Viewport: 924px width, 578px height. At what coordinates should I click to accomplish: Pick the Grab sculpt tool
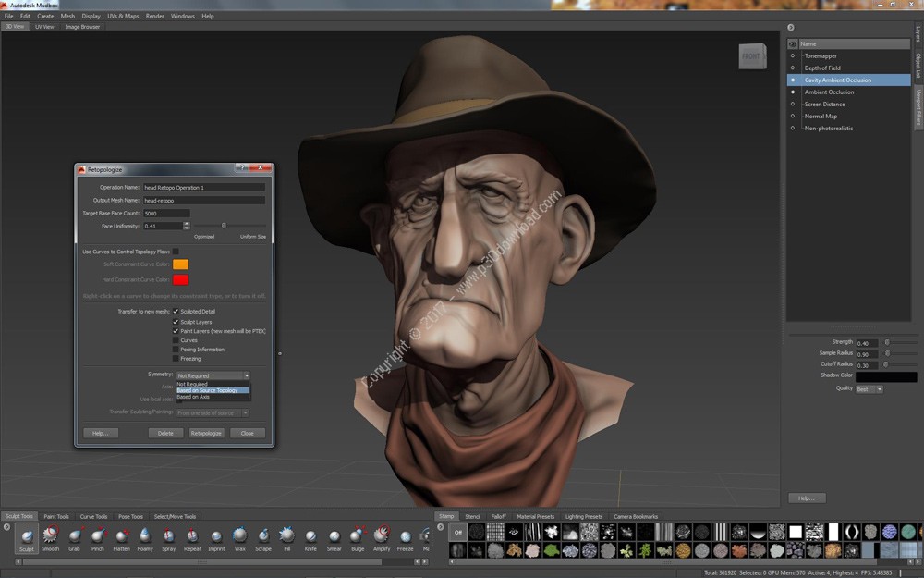[x=74, y=538]
